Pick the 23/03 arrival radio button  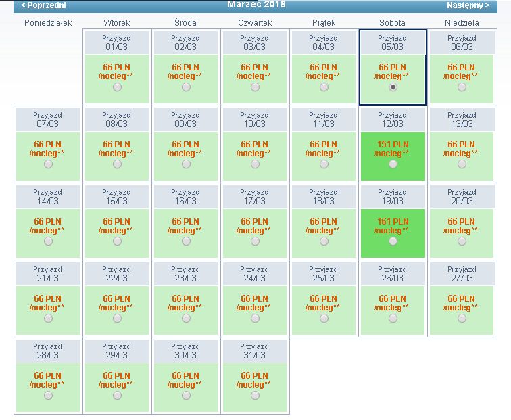[x=186, y=319]
